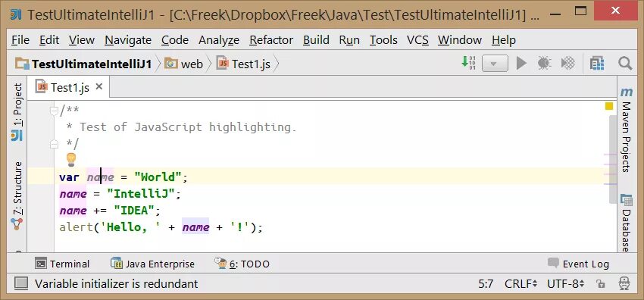Click the web folder breadcrumb
Image resolution: width=644 pixels, height=300 pixels.
(183, 64)
